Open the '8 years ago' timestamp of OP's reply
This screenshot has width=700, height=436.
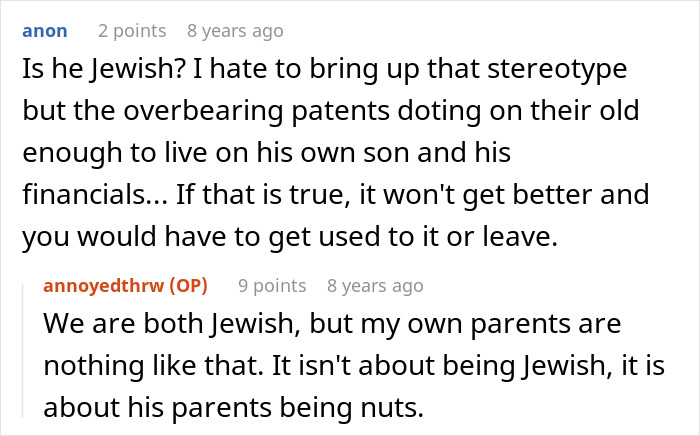pyautogui.click(x=375, y=286)
